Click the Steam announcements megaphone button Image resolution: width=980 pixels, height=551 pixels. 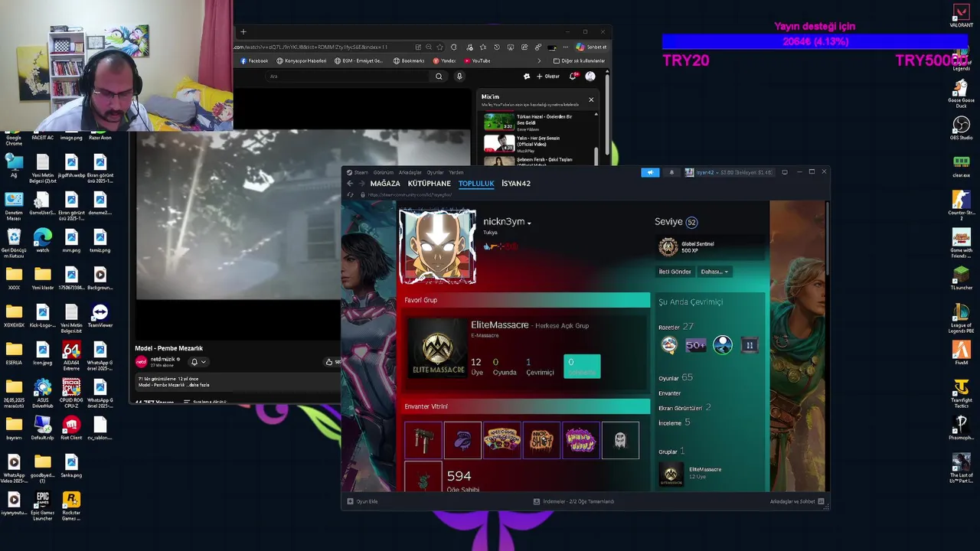[650, 172]
